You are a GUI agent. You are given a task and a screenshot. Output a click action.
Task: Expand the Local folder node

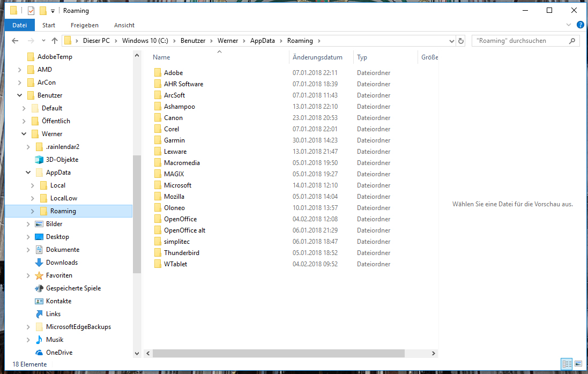pyautogui.click(x=32, y=185)
